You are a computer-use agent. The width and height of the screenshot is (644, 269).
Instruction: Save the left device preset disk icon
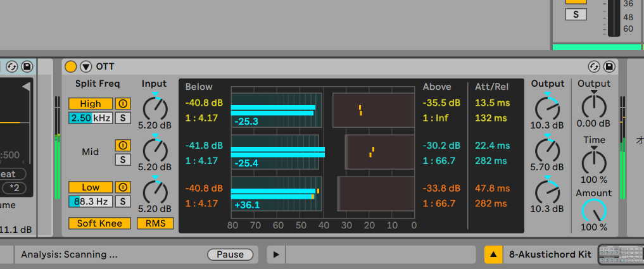pyautogui.click(x=27, y=66)
